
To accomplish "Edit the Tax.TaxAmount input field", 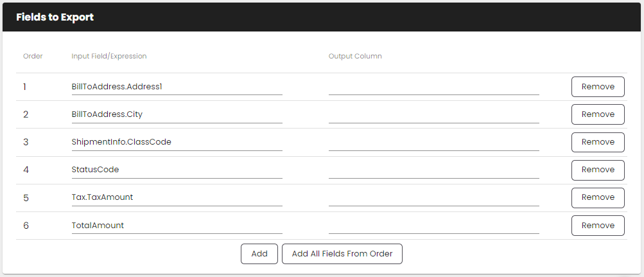I will (x=177, y=197).
